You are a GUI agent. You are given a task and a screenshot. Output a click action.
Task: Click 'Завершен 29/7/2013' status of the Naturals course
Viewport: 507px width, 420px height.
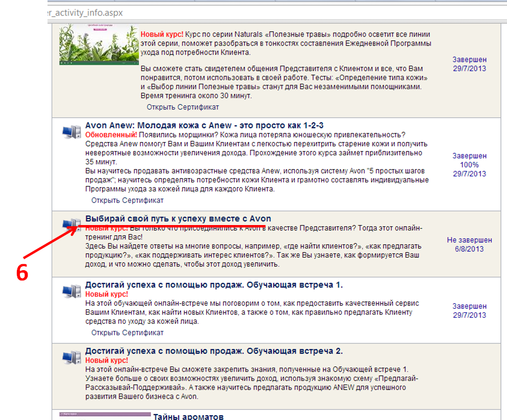470,64
